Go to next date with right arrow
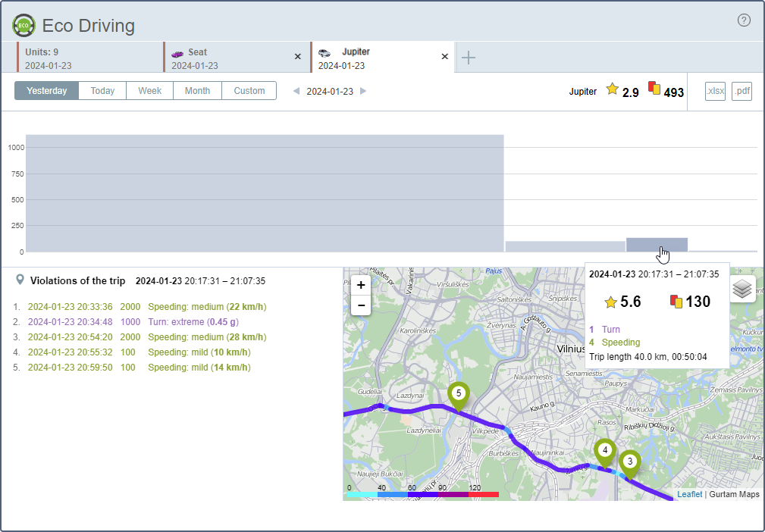 [363, 92]
